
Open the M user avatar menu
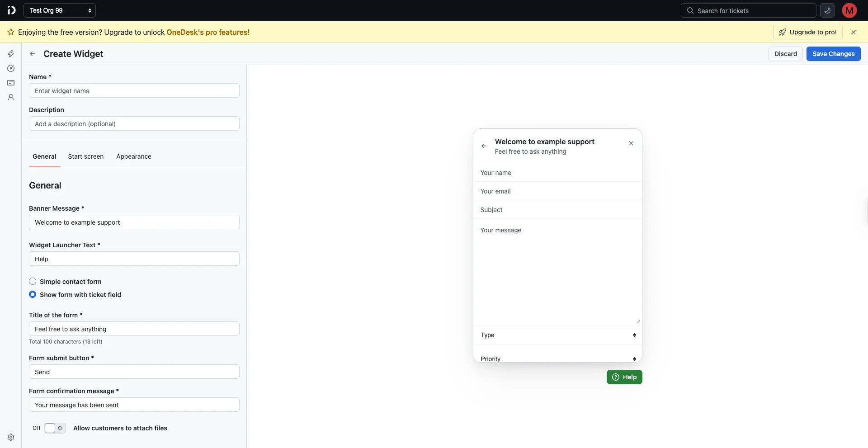[849, 10]
